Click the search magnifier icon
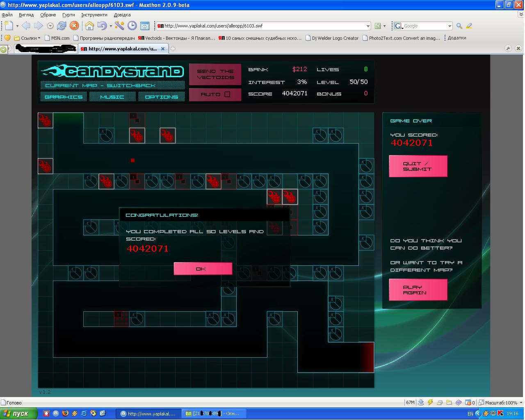525x420 pixels. point(459,26)
